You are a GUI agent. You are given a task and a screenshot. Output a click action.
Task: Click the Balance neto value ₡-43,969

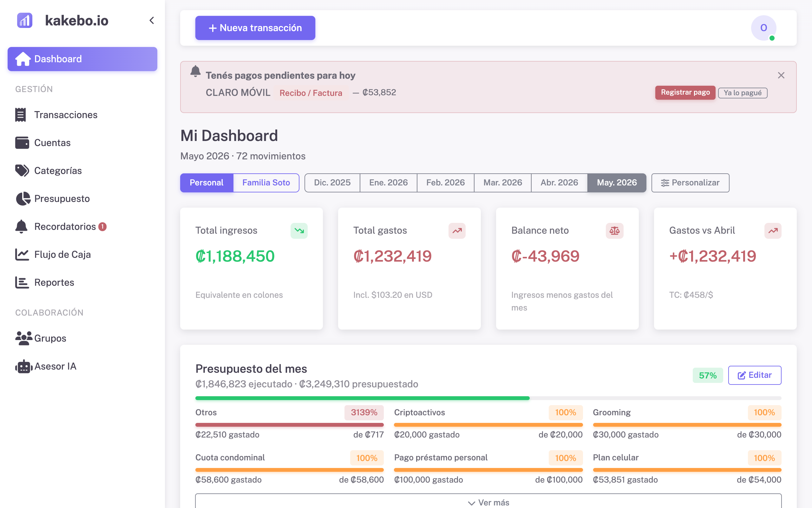(x=545, y=256)
